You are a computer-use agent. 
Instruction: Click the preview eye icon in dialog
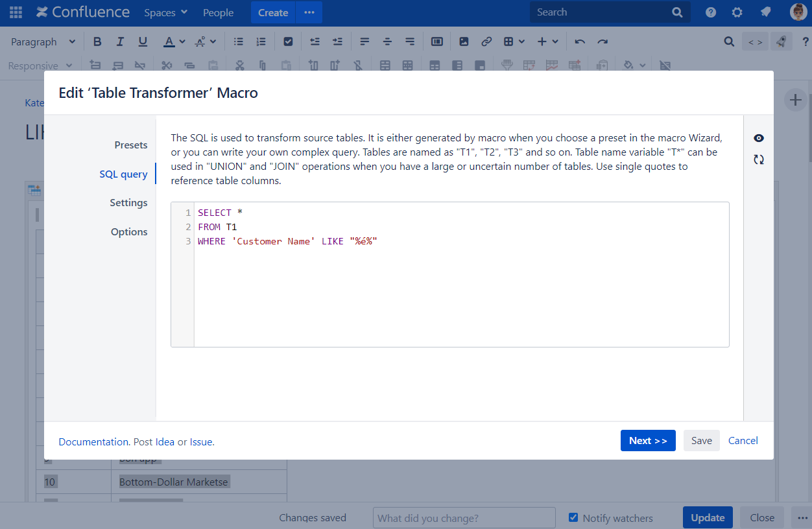(758, 138)
